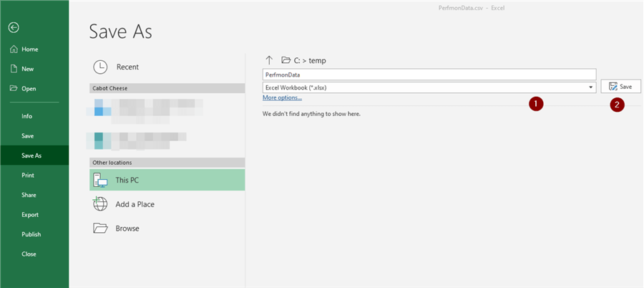This screenshot has width=644, height=288.
Task: Click the Browse folder icon
Action: (100, 229)
